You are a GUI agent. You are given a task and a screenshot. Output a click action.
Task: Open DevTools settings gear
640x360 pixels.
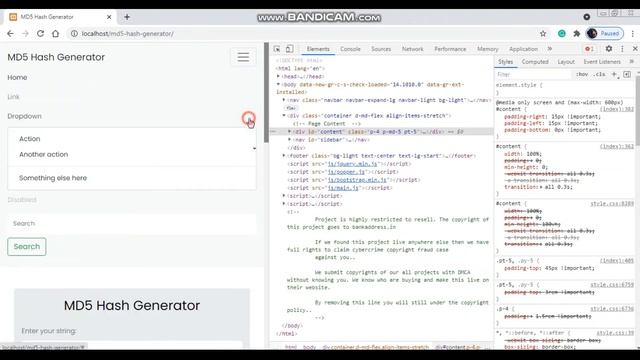click(609, 49)
